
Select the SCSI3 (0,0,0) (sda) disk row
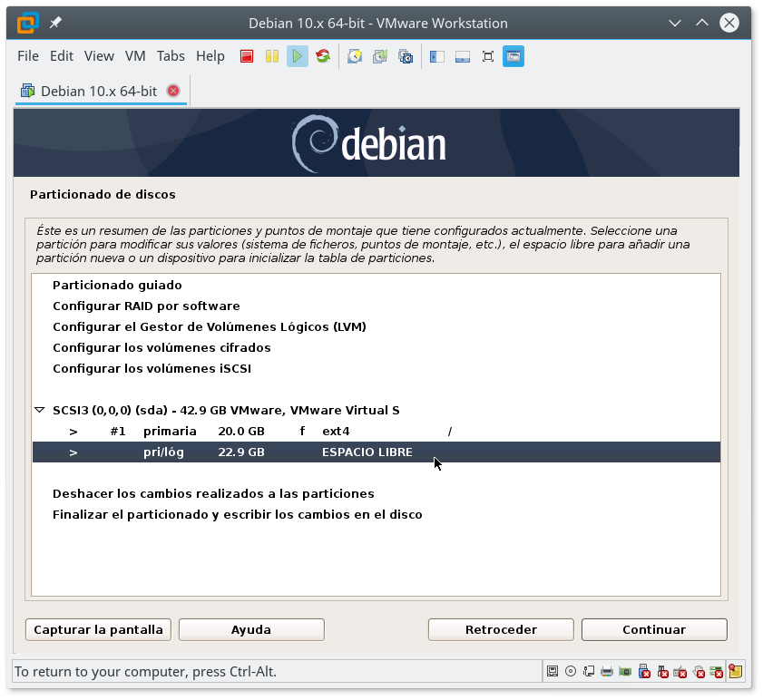pyautogui.click(x=377, y=410)
